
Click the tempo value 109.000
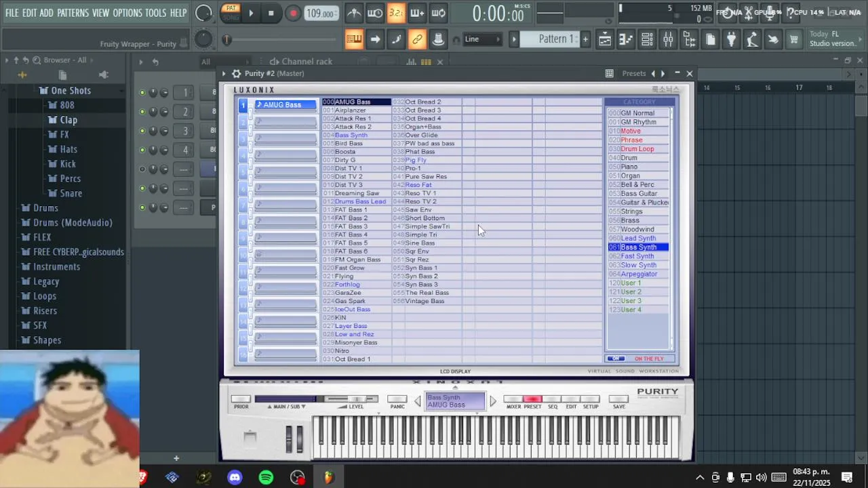[x=321, y=14]
